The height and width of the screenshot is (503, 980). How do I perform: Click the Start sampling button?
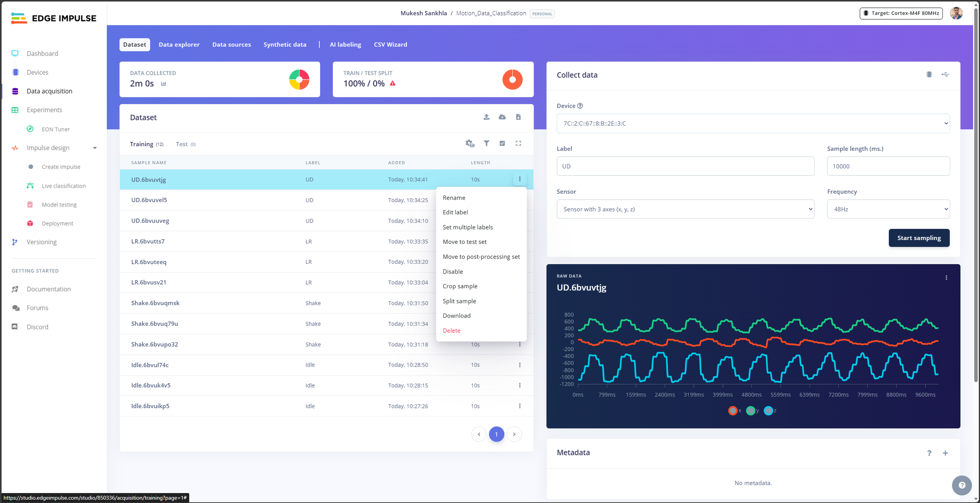919,238
